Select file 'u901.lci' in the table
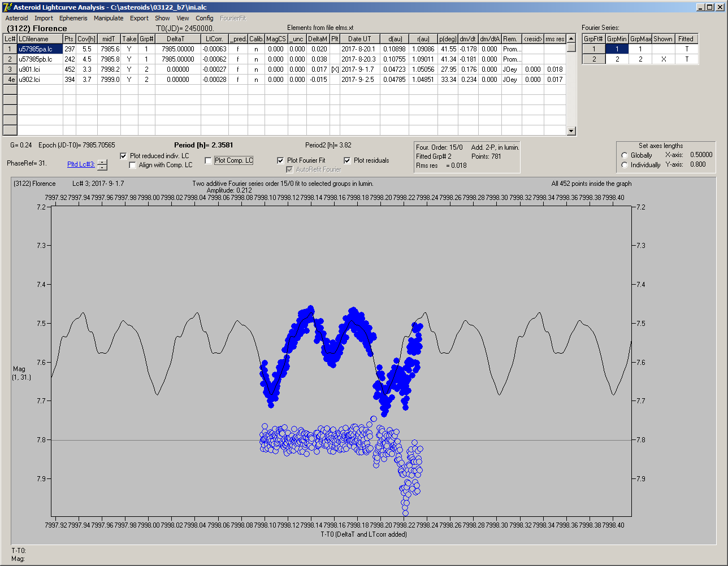 point(40,69)
